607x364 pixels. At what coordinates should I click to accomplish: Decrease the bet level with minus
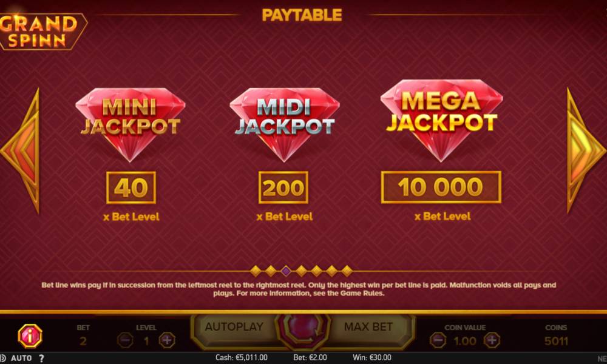pos(125,340)
